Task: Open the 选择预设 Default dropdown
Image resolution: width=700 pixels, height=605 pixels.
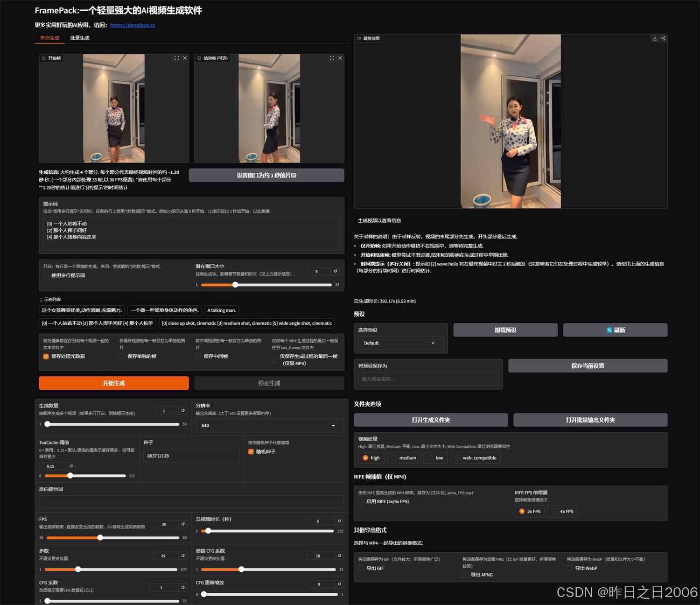Action: [x=399, y=343]
